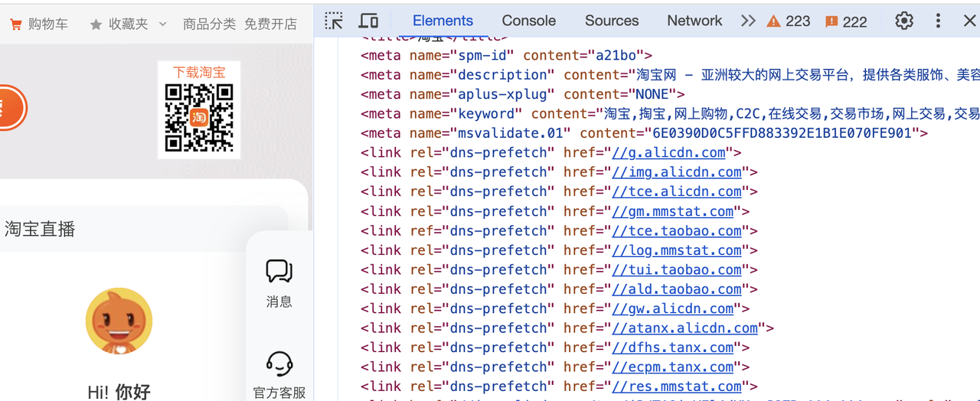Open the //img.alicdn.com href link
980x401 pixels.
677,172
